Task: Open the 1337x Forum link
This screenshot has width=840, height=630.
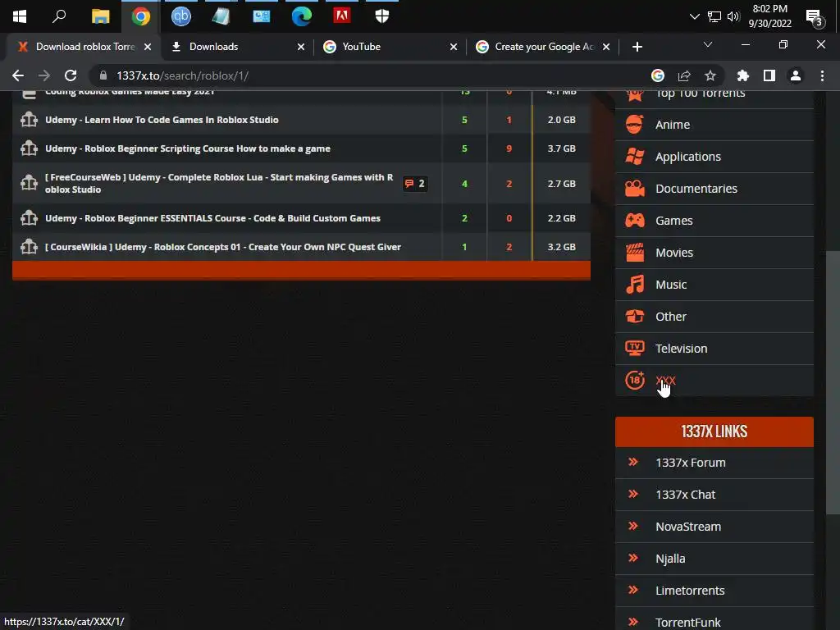Action: 691,463
